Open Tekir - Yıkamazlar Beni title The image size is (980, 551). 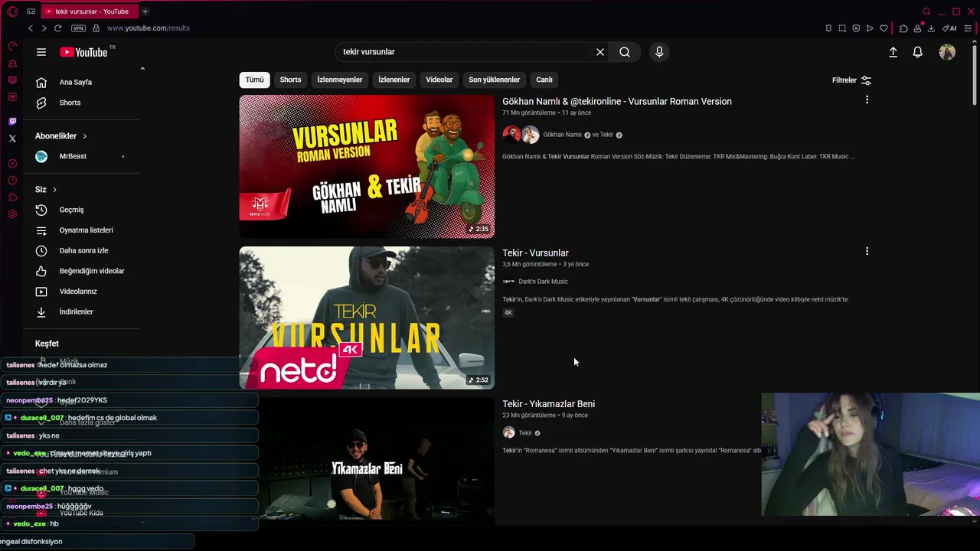pos(548,404)
